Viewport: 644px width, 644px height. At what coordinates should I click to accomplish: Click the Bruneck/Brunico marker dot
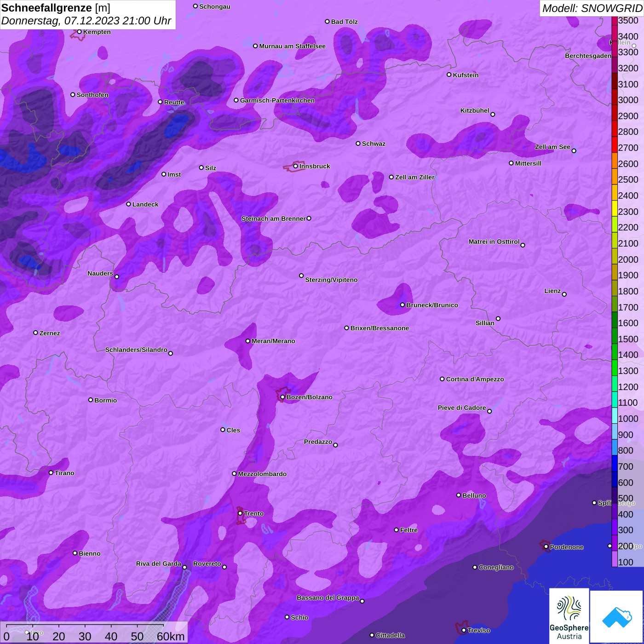pos(402,305)
